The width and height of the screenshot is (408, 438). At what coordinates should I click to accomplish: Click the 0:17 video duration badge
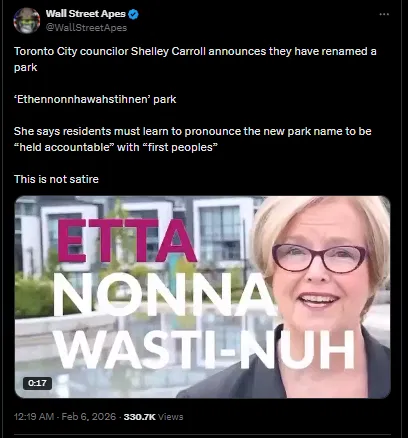pos(37,383)
